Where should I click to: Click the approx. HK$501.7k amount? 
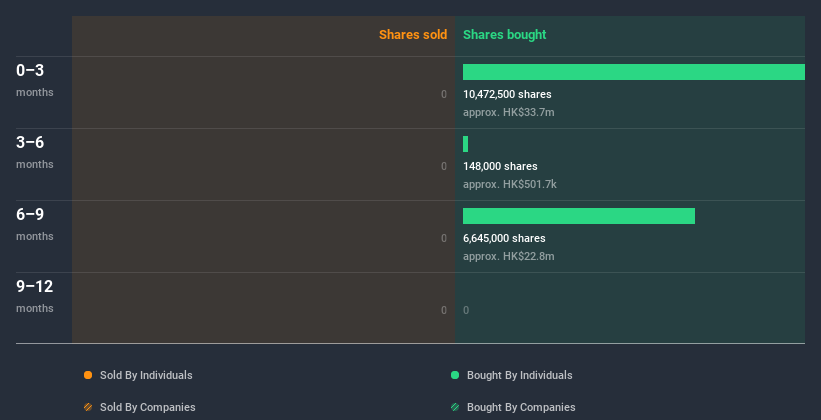pyautogui.click(x=509, y=184)
